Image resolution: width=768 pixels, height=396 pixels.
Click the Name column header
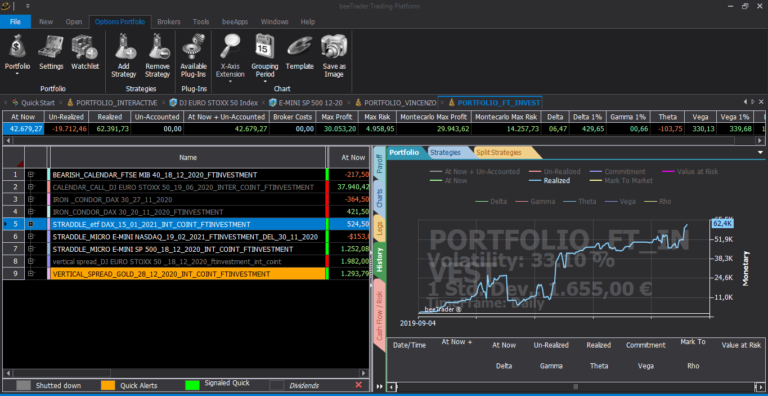click(188, 157)
